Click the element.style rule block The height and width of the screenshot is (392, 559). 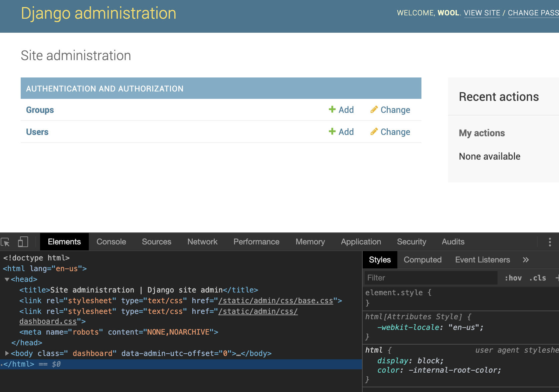coord(461,298)
